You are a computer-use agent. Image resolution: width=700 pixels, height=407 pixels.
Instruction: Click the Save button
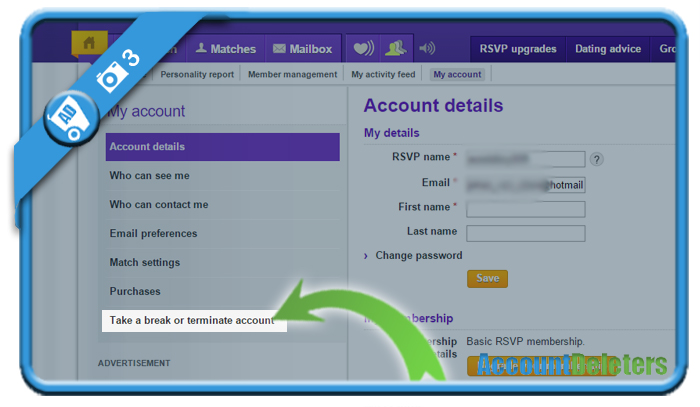(487, 278)
